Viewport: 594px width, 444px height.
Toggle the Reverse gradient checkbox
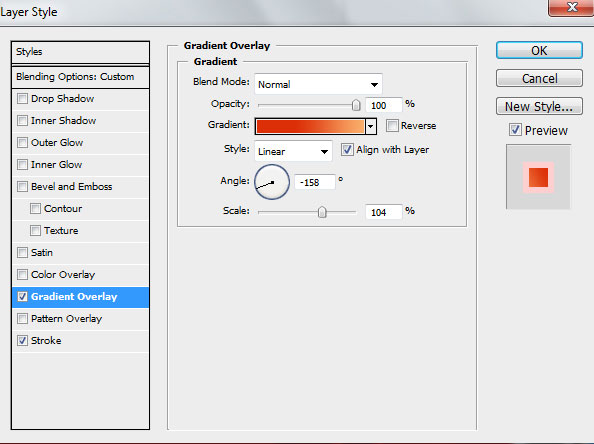392,125
